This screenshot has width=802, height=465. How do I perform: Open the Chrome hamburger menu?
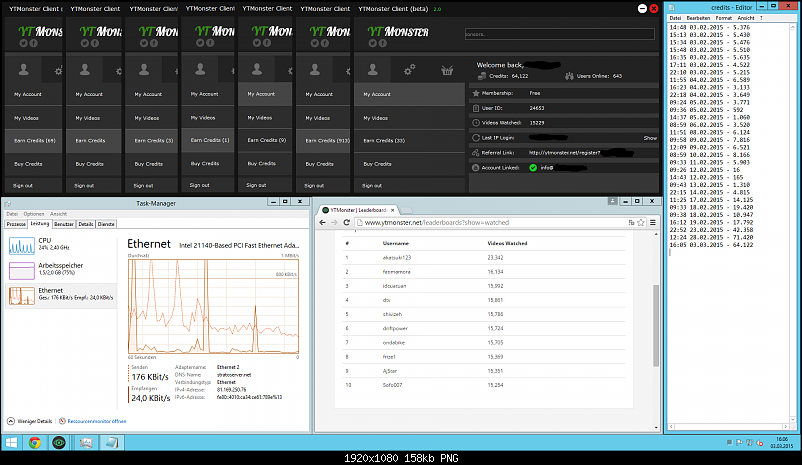tap(653, 223)
